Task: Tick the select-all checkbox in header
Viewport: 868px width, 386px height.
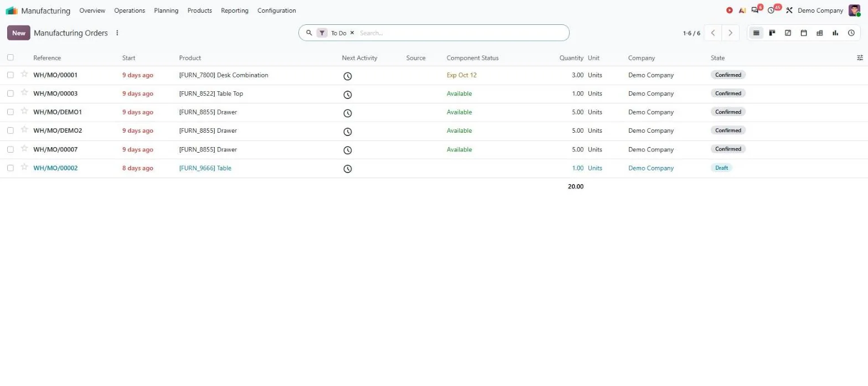Action: [11, 58]
